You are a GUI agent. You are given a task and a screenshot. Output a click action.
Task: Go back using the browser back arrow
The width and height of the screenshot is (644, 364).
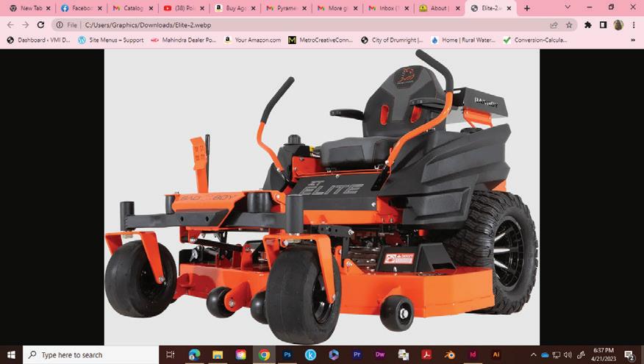click(10, 25)
